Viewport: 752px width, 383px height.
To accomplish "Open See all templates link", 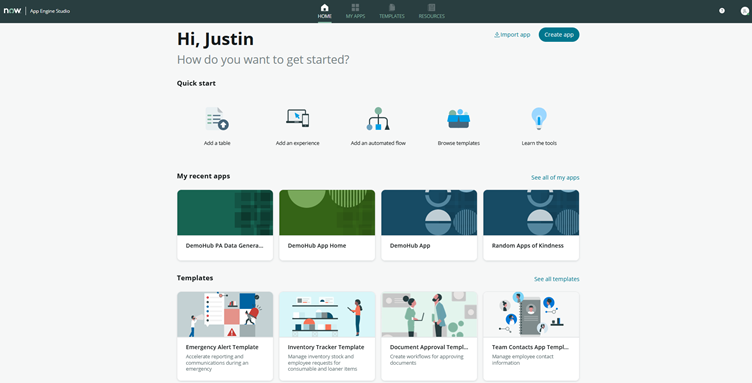I will (557, 279).
